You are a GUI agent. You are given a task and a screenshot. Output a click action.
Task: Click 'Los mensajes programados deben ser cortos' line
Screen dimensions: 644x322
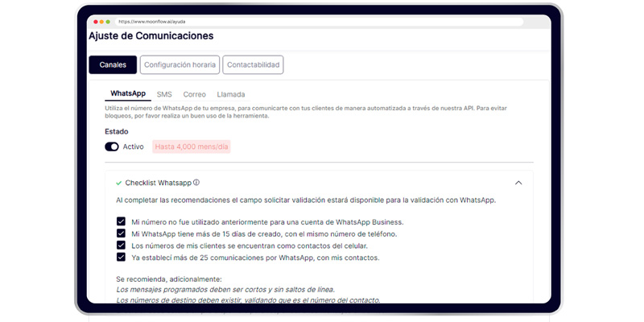225,290
